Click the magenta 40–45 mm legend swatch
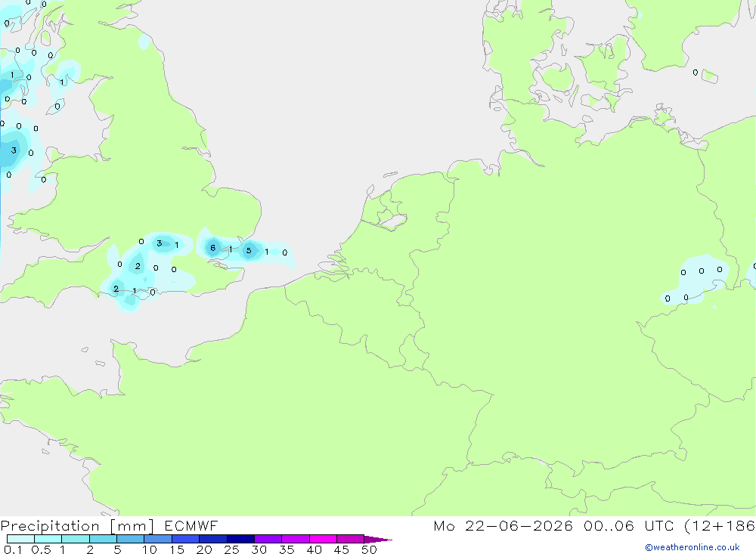Screen dimensions: 756x554 coord(323,539)
